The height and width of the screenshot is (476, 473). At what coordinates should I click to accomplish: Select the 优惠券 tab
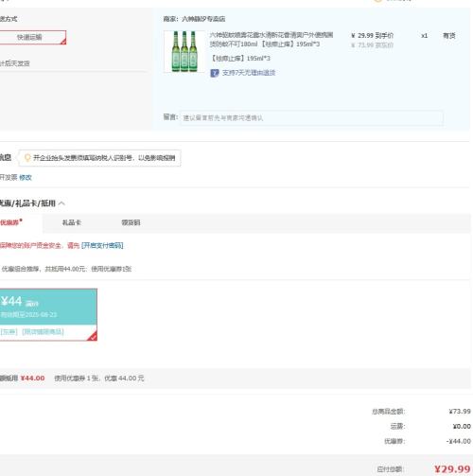point(10,222)
